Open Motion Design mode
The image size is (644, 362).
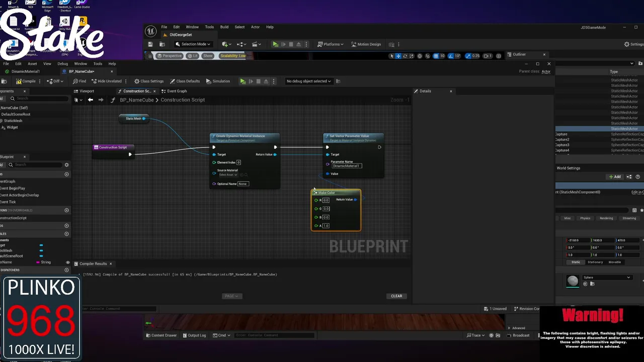pyautogui.click(x=366, y=44)
